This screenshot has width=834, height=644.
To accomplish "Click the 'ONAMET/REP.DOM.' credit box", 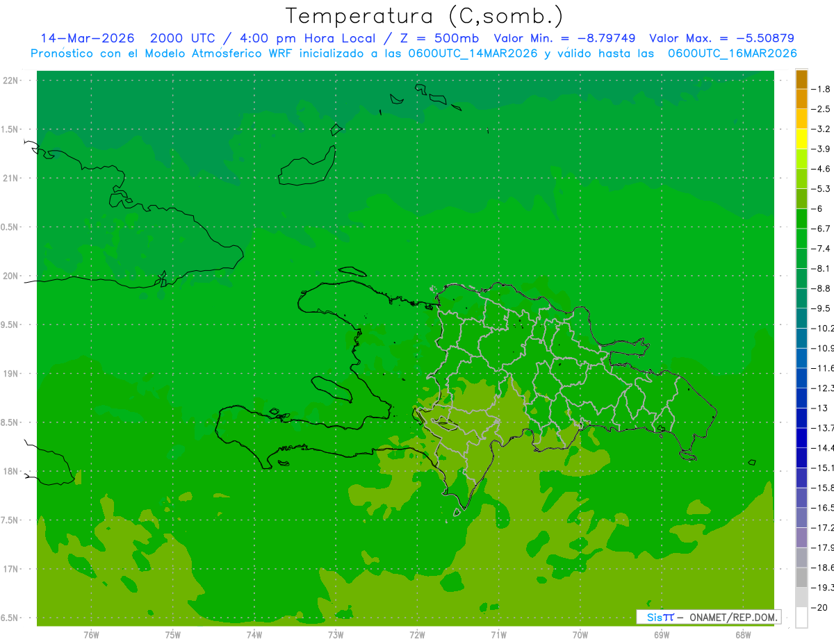I will point(709,617).
